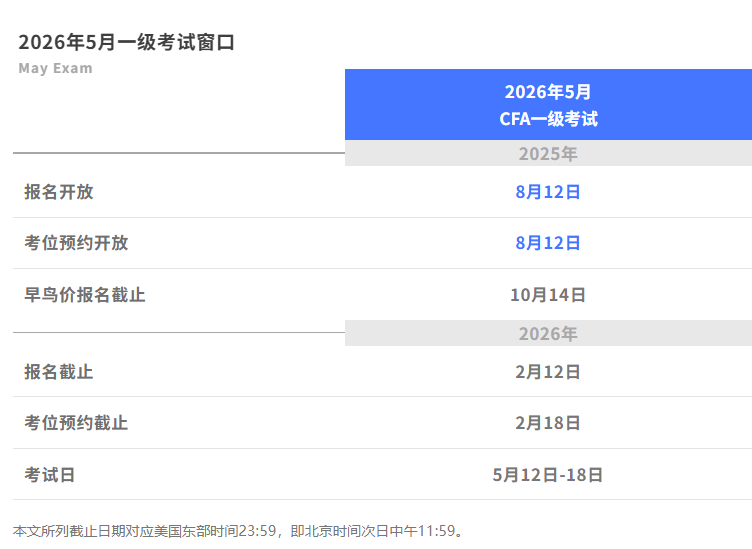Click the 报名开放 row label

pyautogui.click(x=59, y=192)
